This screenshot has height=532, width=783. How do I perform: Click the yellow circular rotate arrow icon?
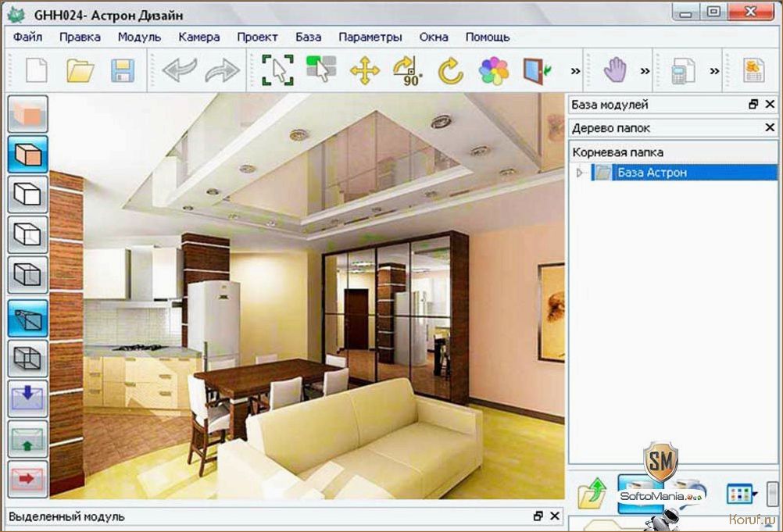450,71
